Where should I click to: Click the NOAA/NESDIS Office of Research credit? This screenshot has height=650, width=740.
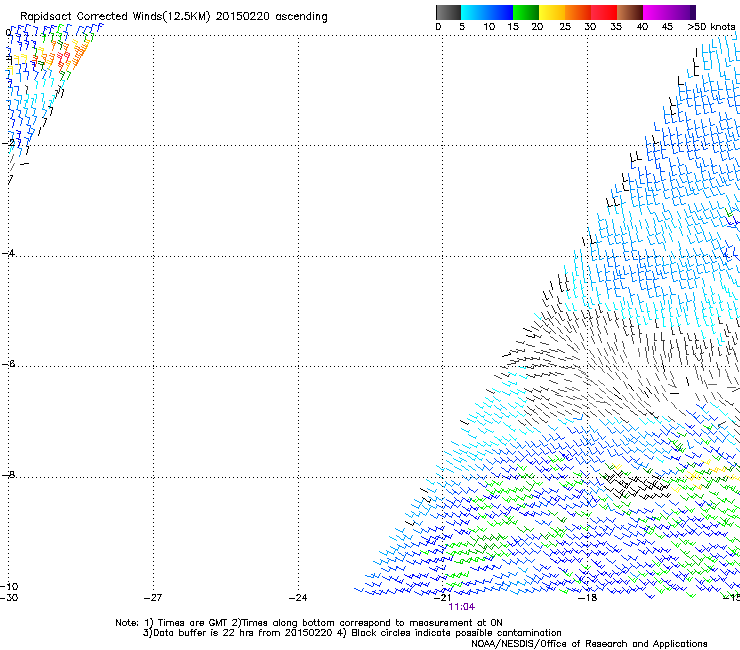point(589,644)
